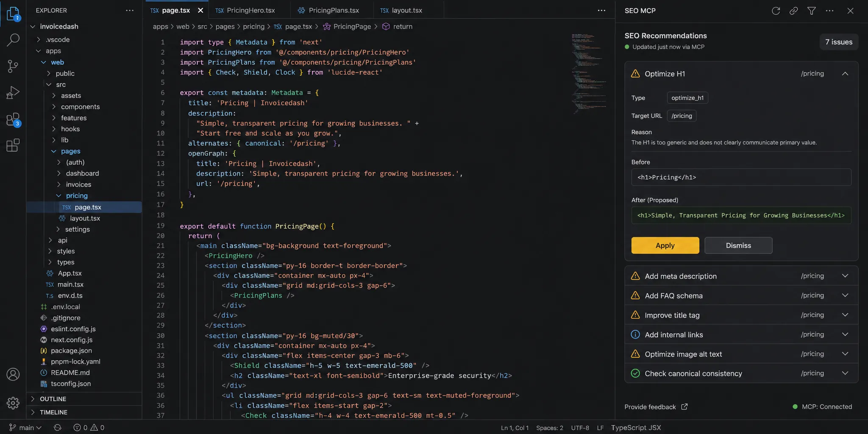Open the Search view icon
Viewport: 868px width, 434px height.
[13, 40]
